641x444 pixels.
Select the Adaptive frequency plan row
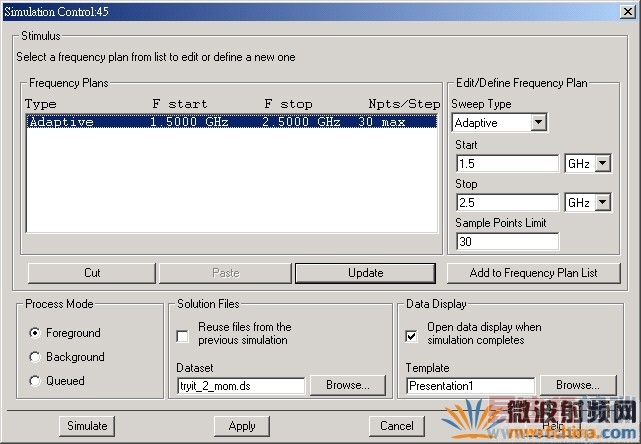[x=232, y=122]
